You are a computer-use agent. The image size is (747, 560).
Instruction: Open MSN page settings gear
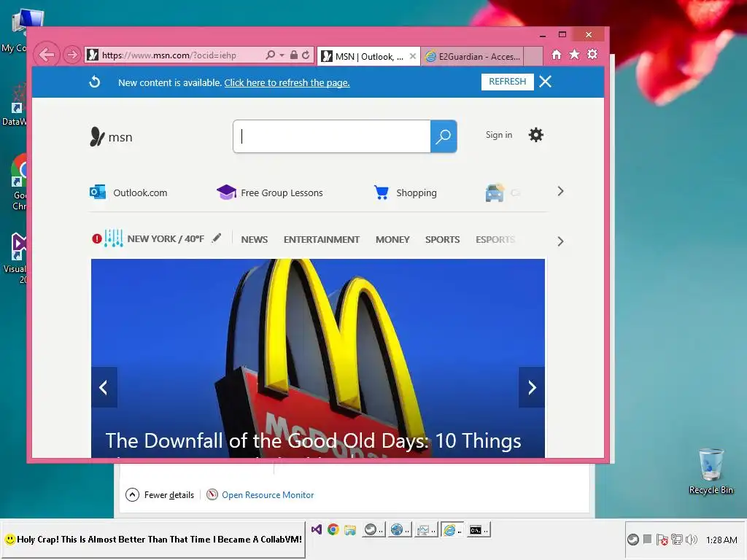(x=536, y=135)
